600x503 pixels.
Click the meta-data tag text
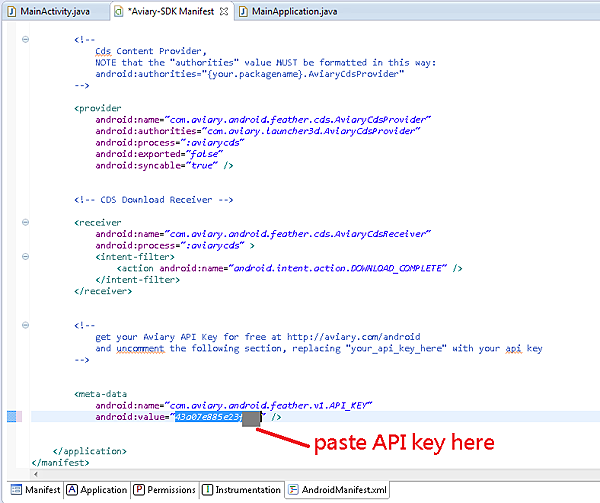100,394
